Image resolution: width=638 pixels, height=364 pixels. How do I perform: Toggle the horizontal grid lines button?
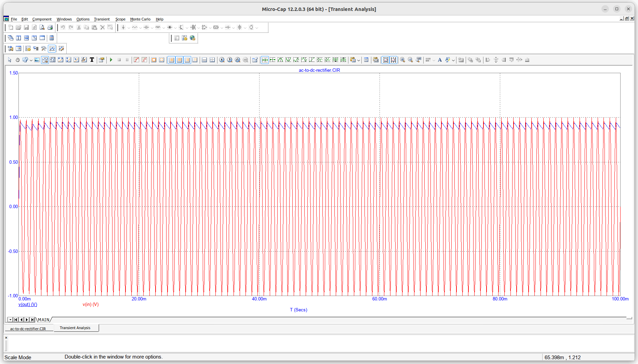coord(179,60)
